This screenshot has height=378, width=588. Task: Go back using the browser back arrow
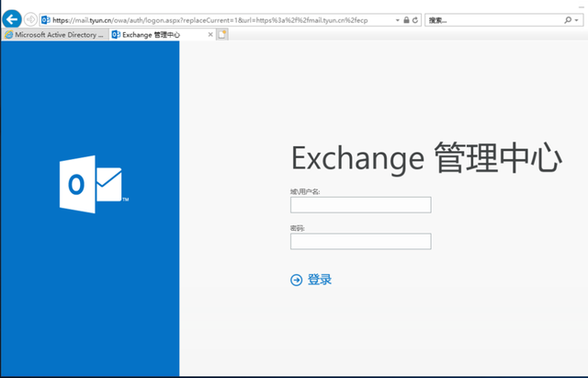[x=12, y=19]
